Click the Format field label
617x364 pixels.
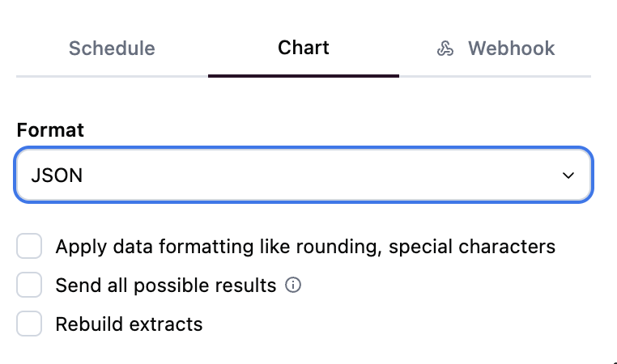(x=50, y=130)
